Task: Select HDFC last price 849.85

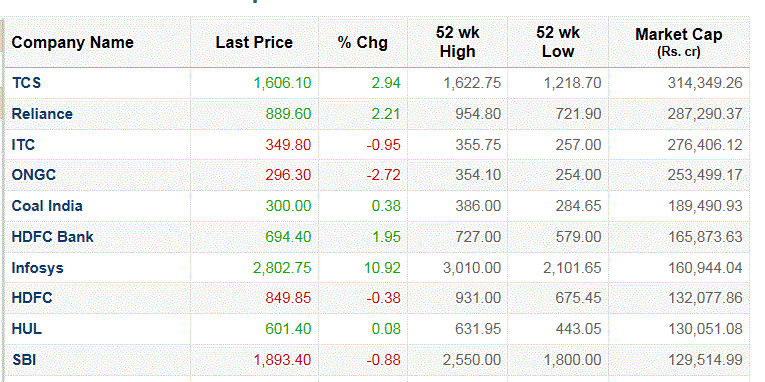Action: coord(288,298)
